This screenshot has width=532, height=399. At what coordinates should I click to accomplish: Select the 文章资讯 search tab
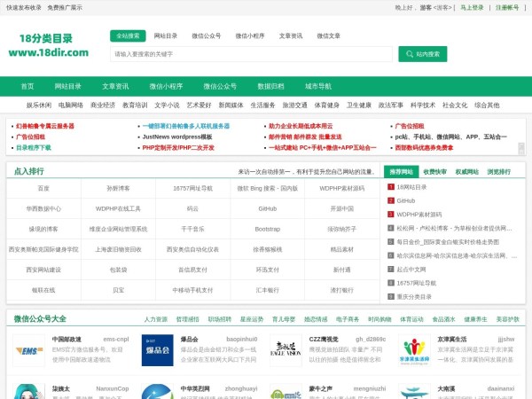(x=291, y=35)
